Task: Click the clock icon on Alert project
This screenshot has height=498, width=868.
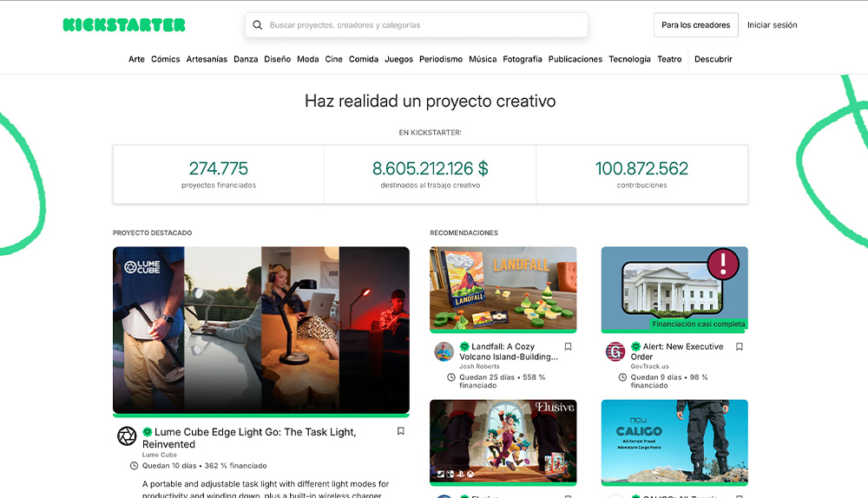Action: tap(622, 377)
